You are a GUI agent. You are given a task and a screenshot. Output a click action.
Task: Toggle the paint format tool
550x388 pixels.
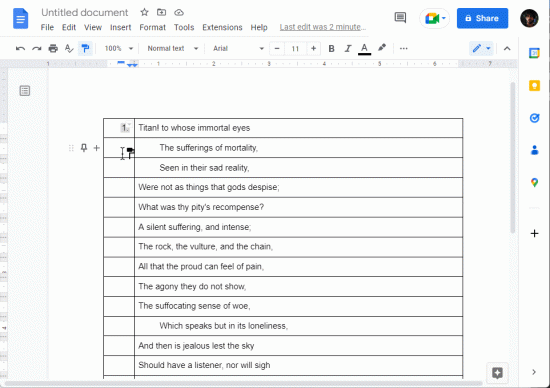point(85,48)
